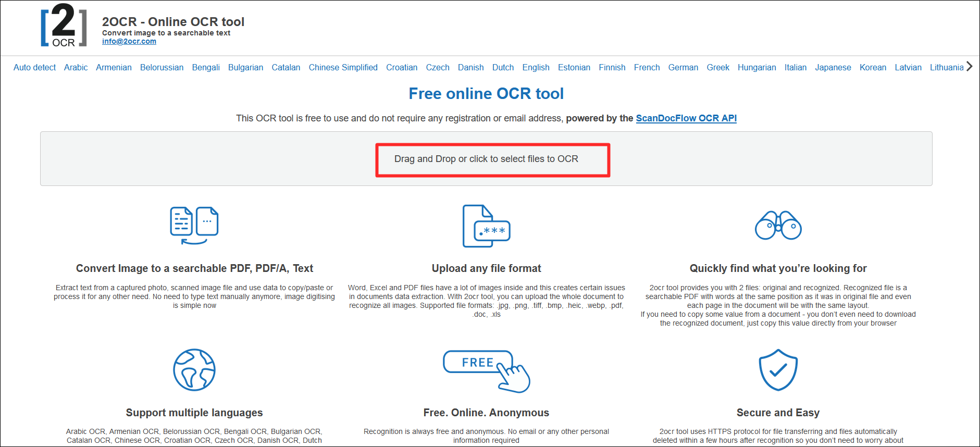
Task: Select Catalan language
Action: pos(286,67)
